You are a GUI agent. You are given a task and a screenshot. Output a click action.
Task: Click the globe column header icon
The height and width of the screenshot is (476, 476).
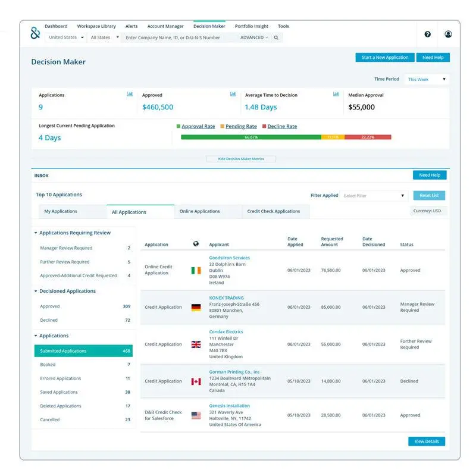tap(196, 244)
